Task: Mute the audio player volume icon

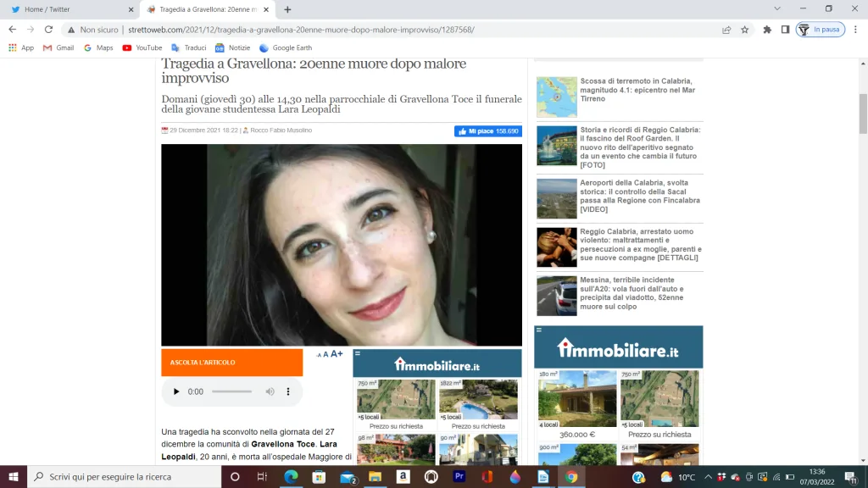Action: (270, 391)
